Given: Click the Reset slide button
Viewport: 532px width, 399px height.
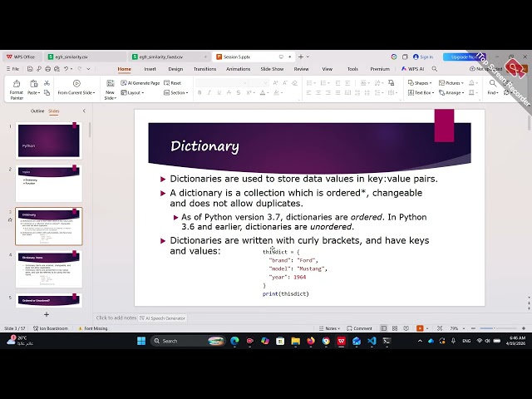Looking at the screenshot, I should click(x=173, y=83).
